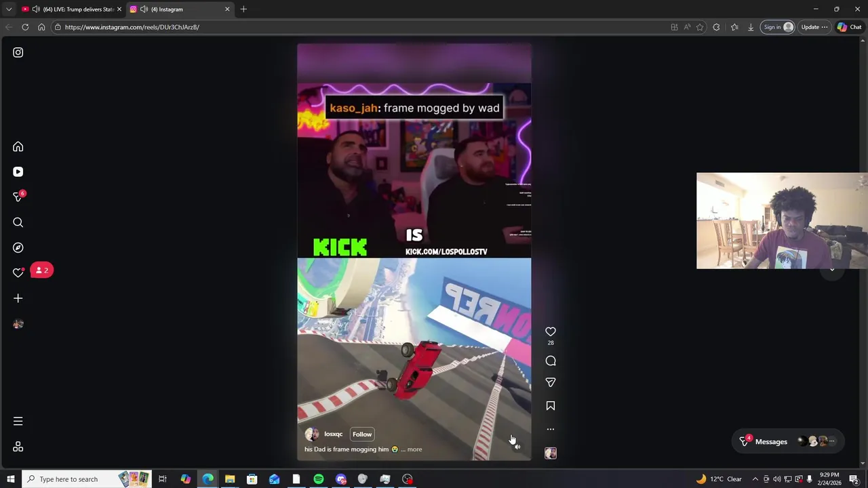
Task: Close the Instagram tab
Action: (x=227, y=9)
